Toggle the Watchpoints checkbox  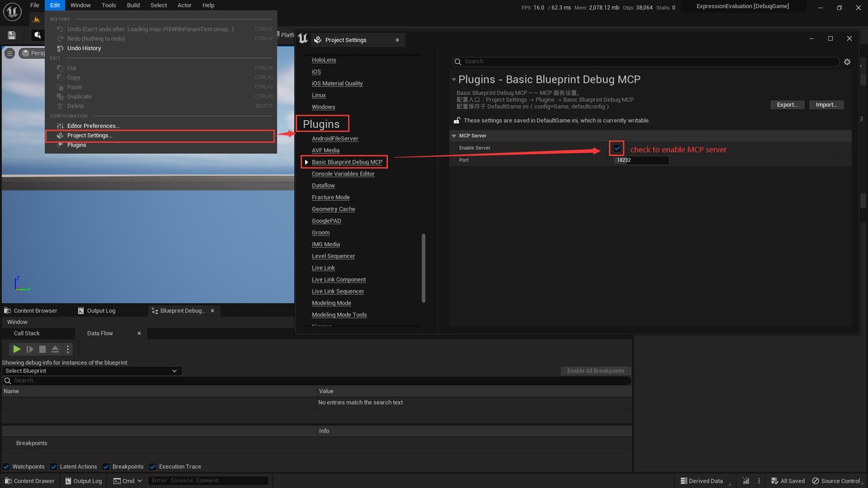[6, 466]
